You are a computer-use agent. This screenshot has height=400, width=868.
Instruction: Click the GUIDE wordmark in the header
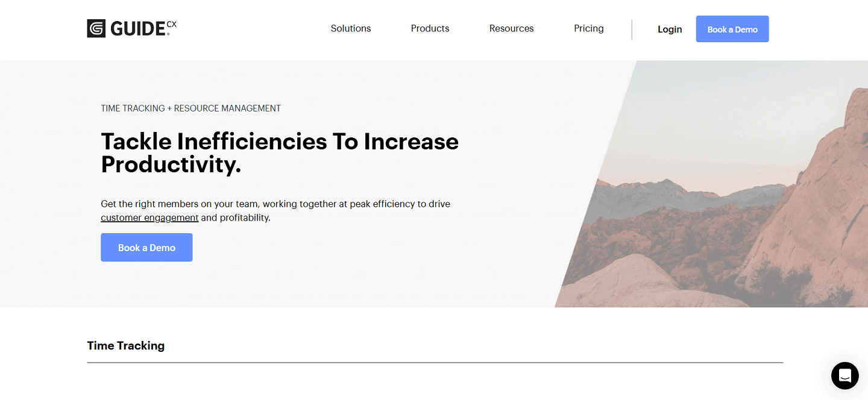point(138,29)
